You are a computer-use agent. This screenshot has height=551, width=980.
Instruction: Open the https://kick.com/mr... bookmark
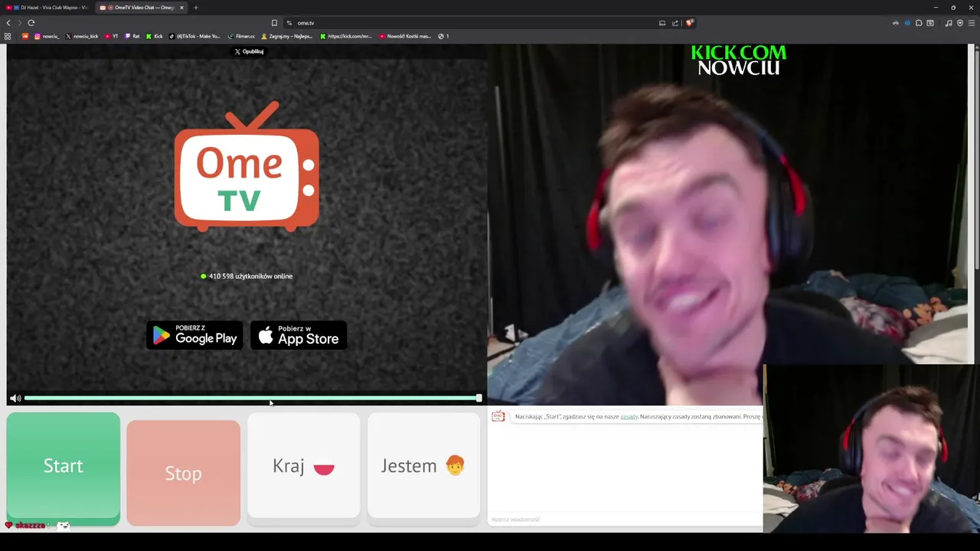pos(346,36)
